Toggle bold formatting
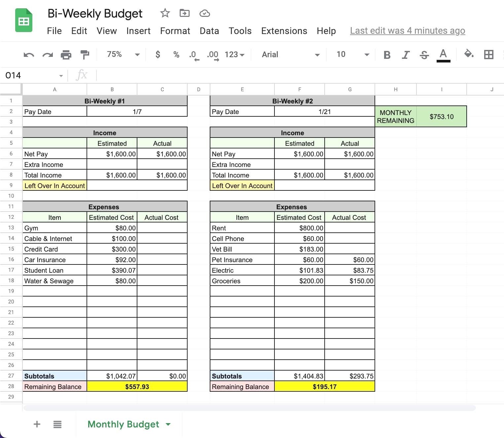The width and height of the screenshot is (504, 438). click(387, 55)
